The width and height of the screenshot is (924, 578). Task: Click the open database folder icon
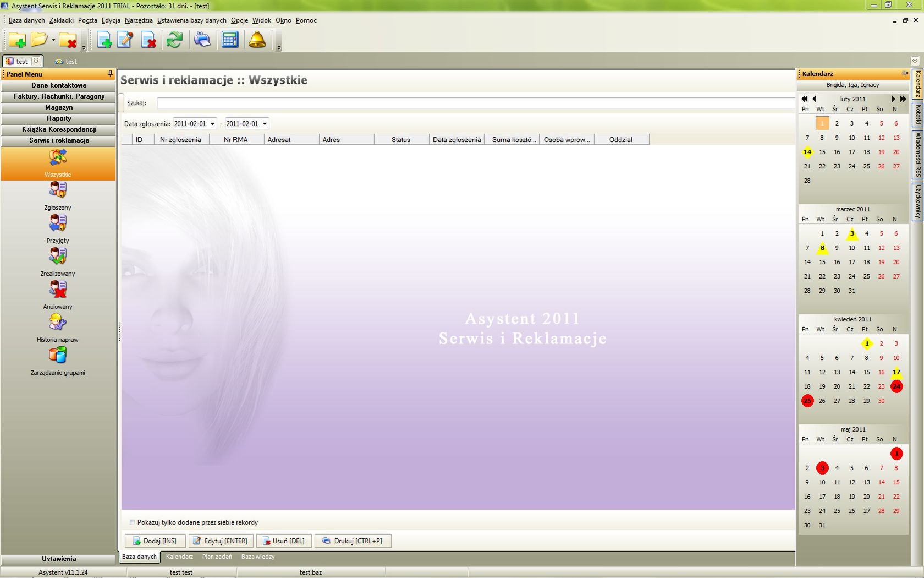tap(39, 40)
